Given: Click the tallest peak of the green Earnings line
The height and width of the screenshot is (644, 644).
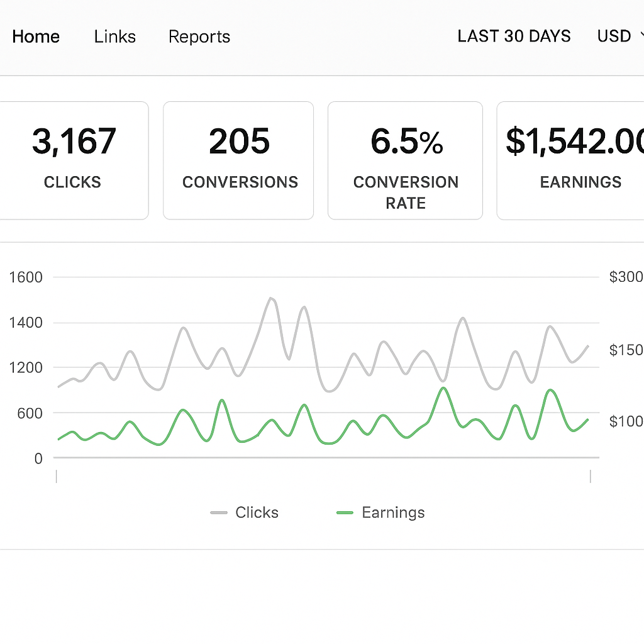Looking at the screenshot, I should coord(443,388).
